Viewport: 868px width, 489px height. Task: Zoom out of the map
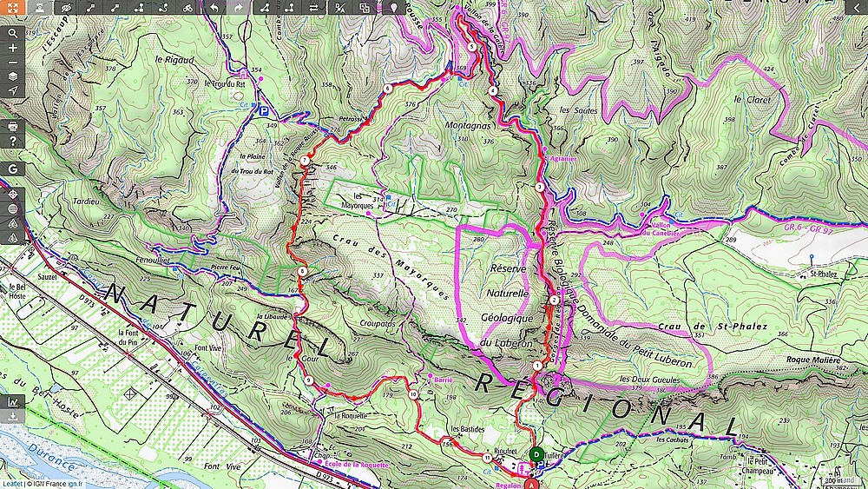pyautogui.click(x=12, y=62)
